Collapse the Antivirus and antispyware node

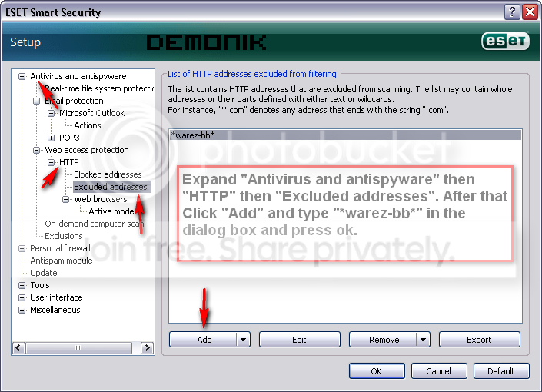coord(22,76)
